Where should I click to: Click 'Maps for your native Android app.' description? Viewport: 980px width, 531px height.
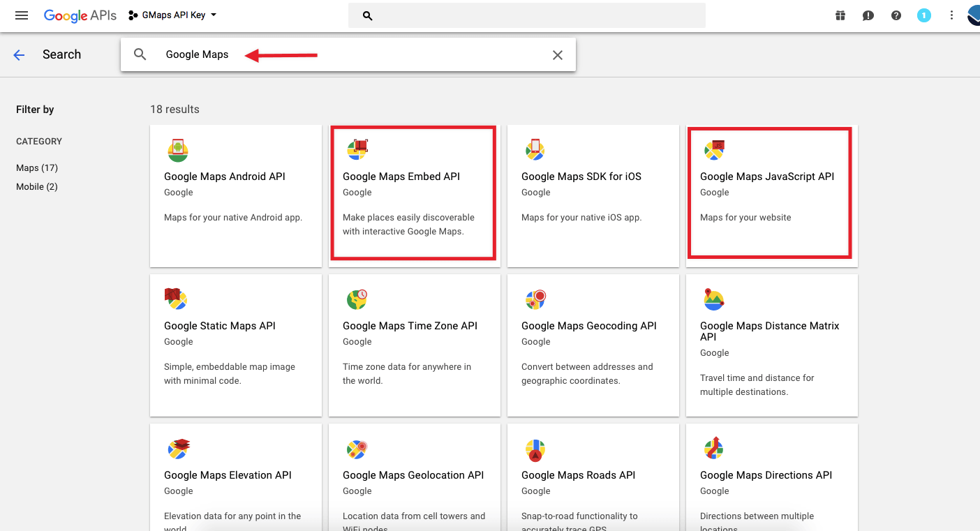pyautogui.click(x=233, y=218)
